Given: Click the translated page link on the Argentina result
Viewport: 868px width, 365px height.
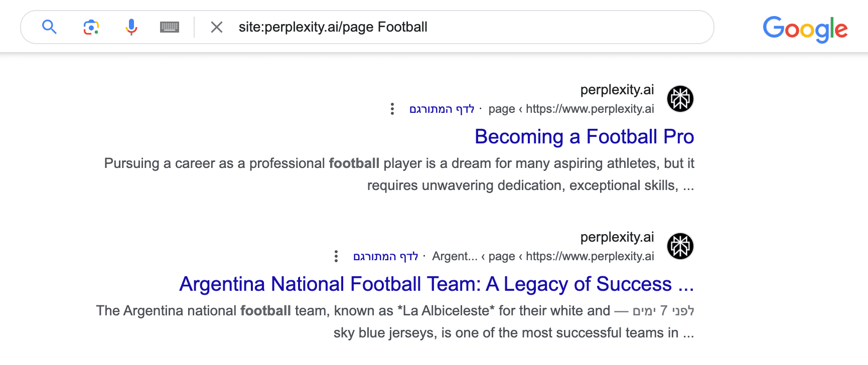Looking at the screenshot, I should pos(385,257).
